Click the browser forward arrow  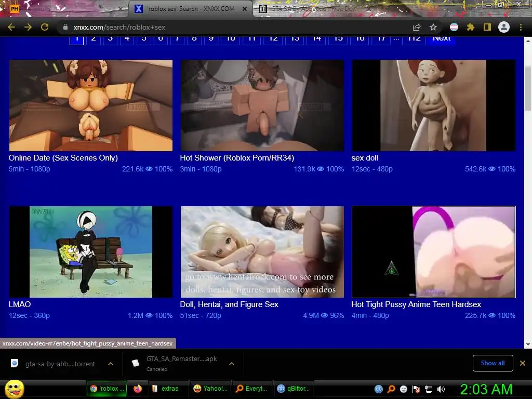(28, 27)
